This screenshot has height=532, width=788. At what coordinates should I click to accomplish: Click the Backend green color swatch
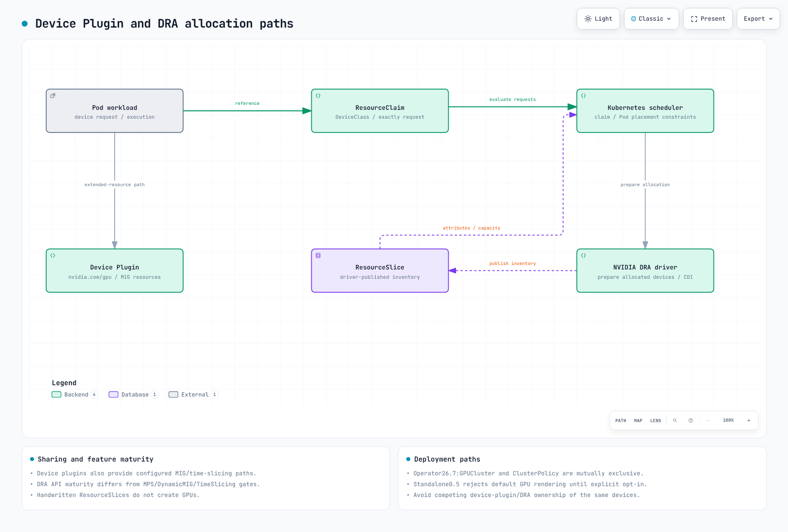coord(57,395)
